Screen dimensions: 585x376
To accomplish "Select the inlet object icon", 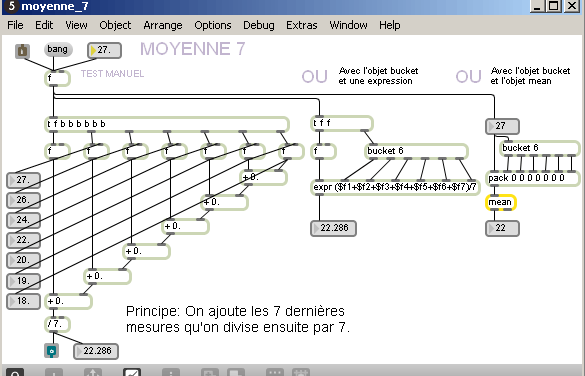I will (22, 51).
